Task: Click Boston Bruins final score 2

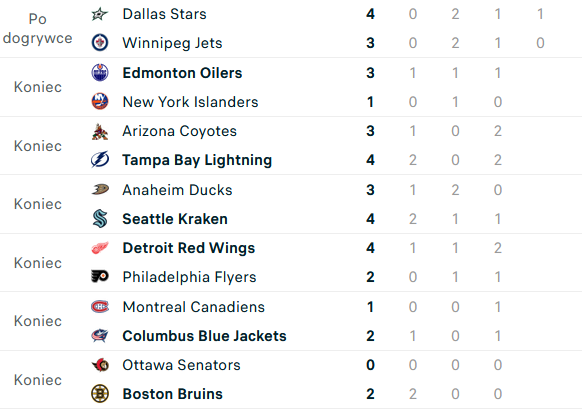Action: (x=370, y=394)
